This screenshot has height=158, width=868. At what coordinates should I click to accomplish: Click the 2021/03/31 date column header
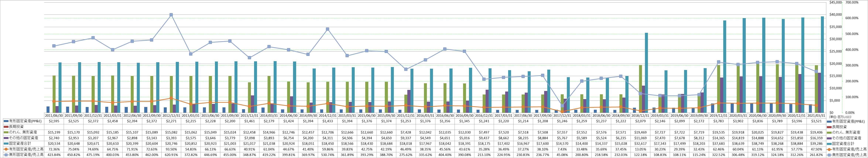click(816, 115)
